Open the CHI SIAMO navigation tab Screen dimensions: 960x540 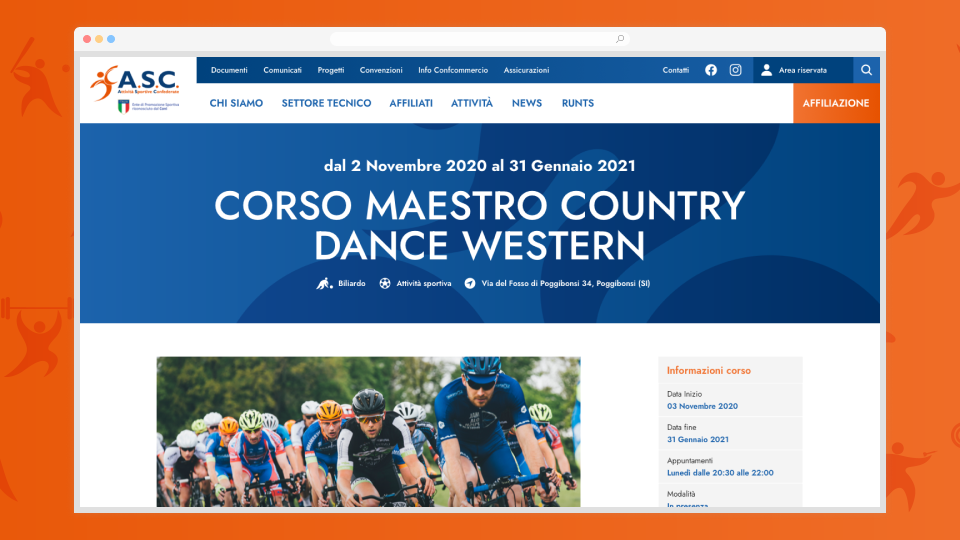236,103
